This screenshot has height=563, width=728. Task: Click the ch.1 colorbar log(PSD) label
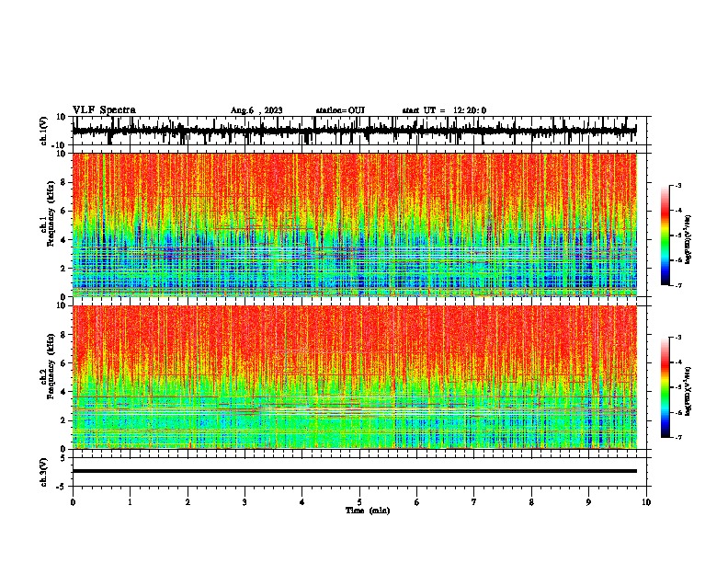click(688, 240)
